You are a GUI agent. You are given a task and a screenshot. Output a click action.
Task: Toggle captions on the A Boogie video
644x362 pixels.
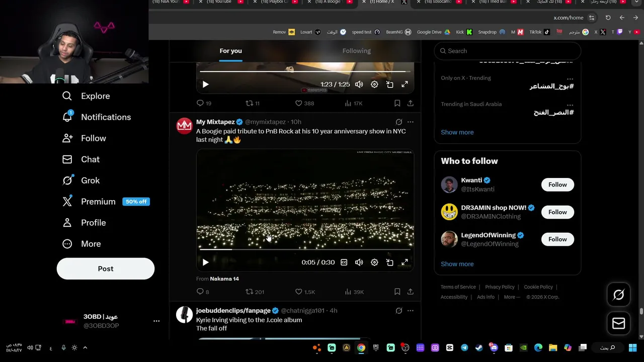pos(344,262)
